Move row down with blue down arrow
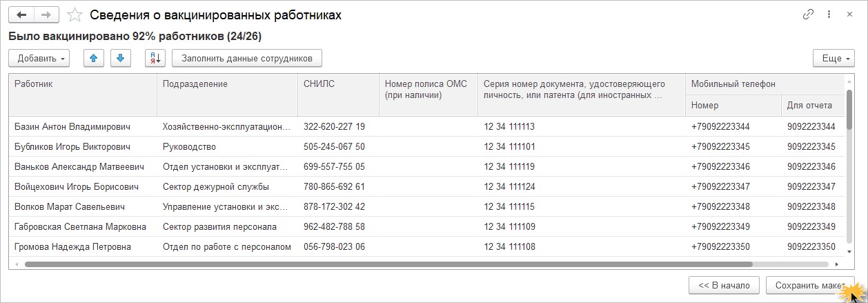 [120, 58]
